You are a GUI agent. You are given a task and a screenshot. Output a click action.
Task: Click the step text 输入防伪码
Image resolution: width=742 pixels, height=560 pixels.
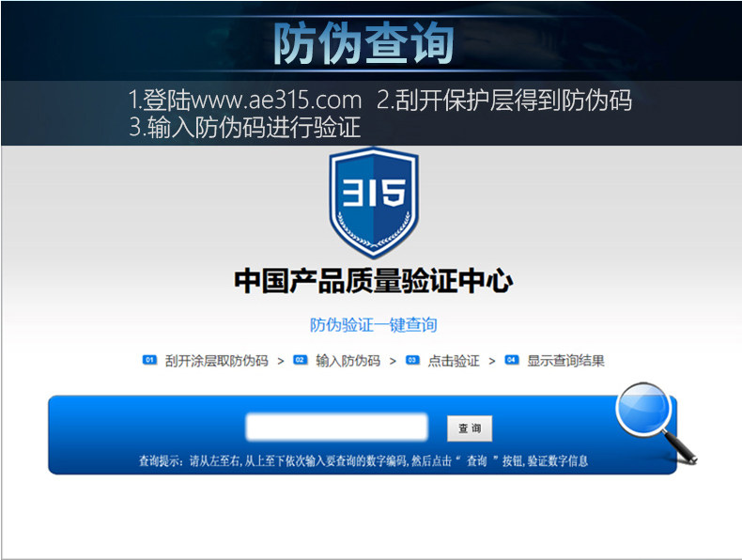coord(348,361)
